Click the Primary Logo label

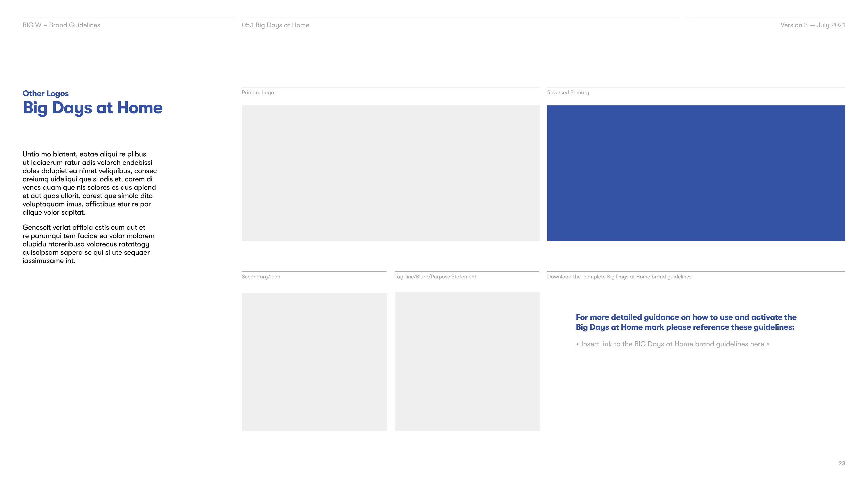click(257, 92)
